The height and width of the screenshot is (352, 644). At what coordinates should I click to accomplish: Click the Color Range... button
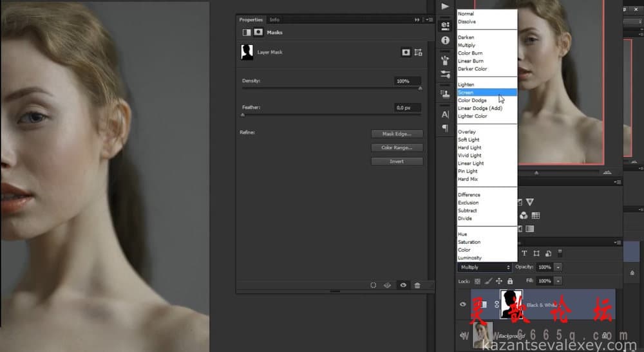tap(397, 148)
